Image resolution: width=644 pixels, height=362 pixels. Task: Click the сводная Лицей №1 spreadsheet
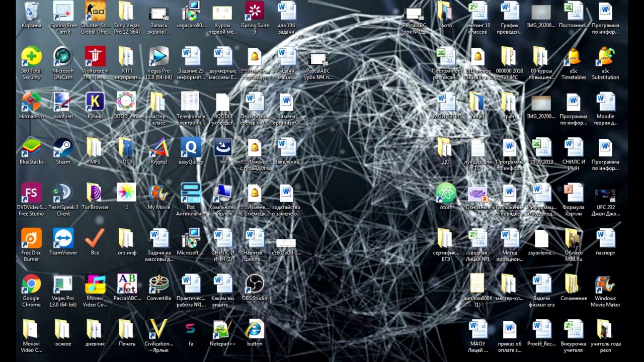477,245
